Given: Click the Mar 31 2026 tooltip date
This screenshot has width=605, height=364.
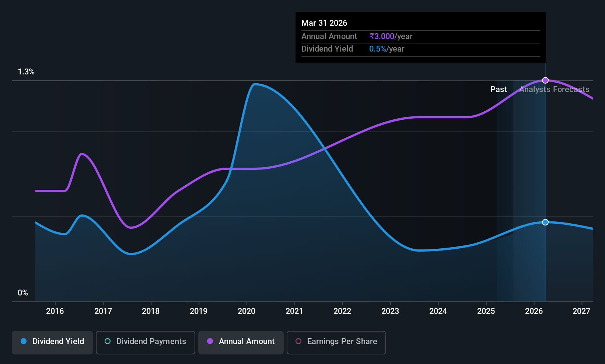Looking at the screenshot, I should pos(324,23).
